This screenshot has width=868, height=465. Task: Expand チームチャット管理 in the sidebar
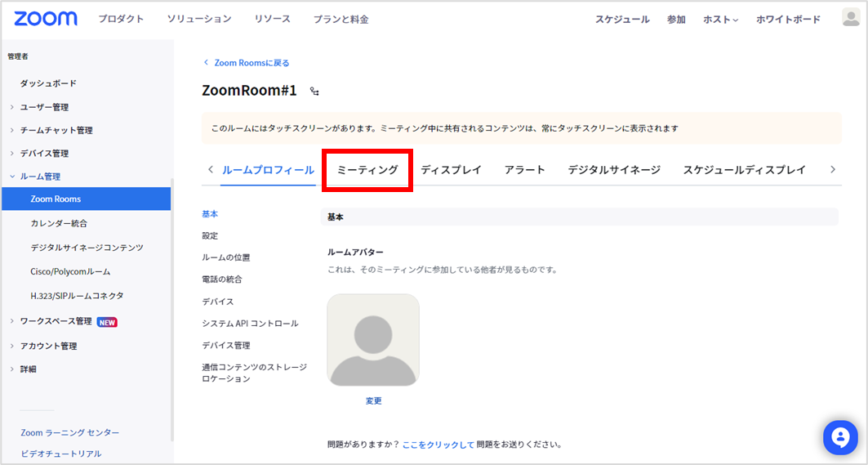[56, 130]
